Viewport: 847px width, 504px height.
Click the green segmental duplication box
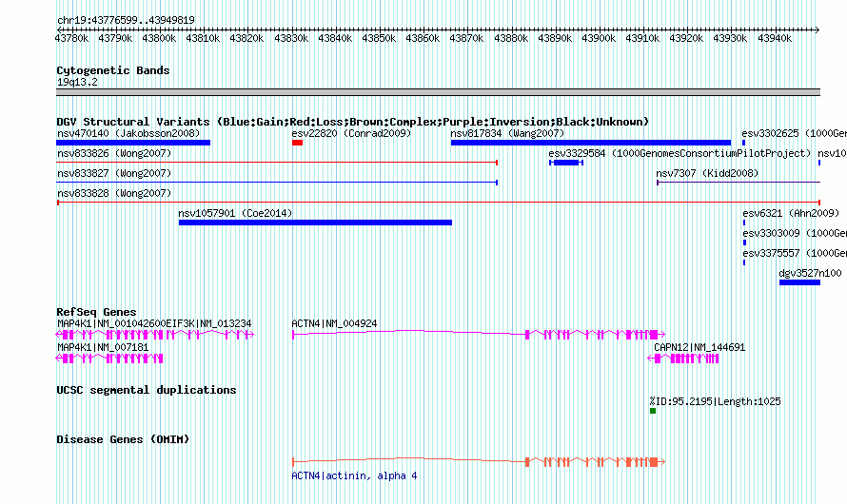[x=653, y=411]
